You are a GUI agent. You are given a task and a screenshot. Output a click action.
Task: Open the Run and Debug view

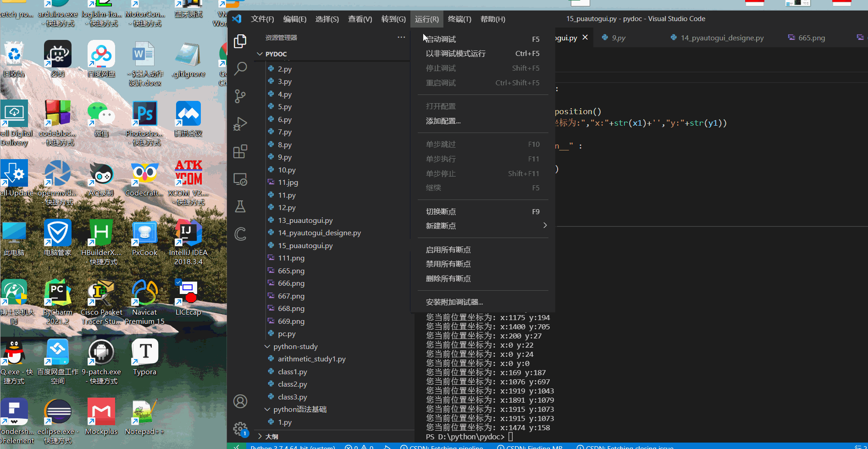(x=240, y=124)
